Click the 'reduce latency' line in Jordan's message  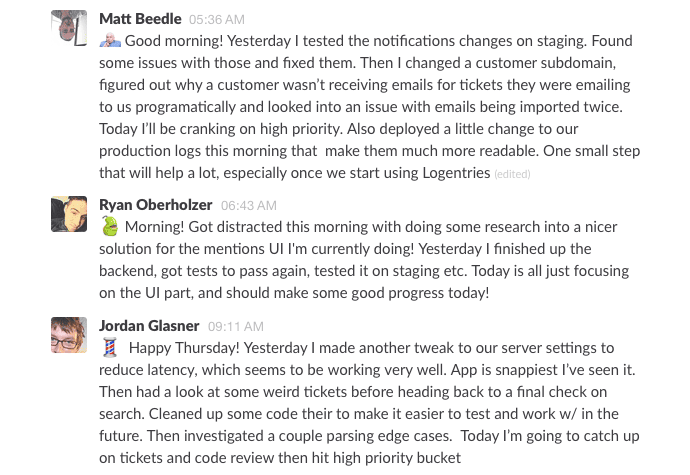click(367, 370)
